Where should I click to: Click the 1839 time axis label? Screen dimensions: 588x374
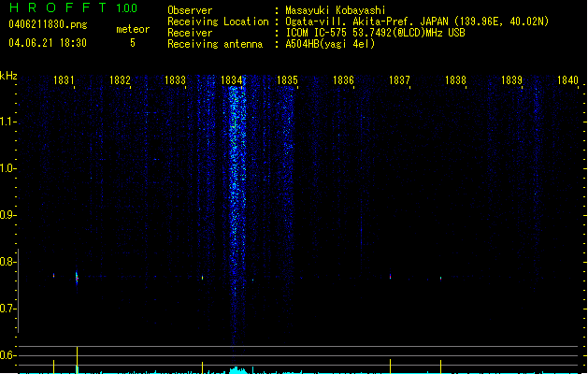[511, 80]
